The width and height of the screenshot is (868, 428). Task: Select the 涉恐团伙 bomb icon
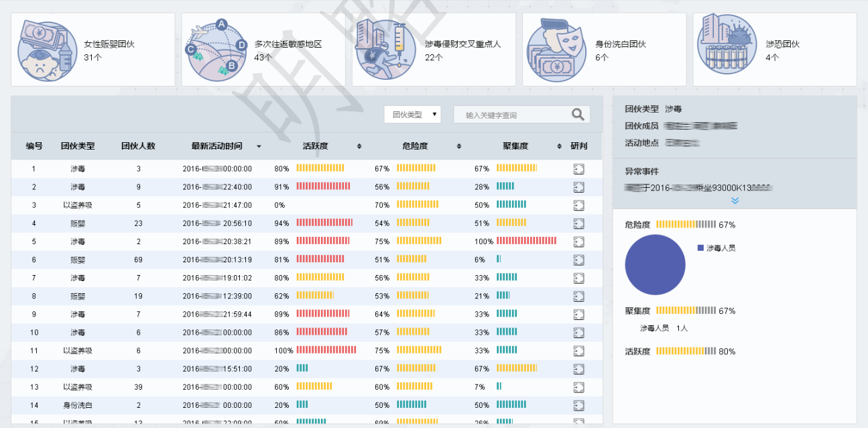point(727,47)
